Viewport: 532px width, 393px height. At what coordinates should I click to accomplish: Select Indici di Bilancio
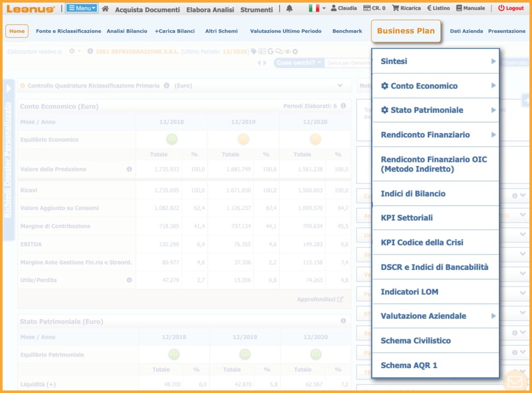436,194
